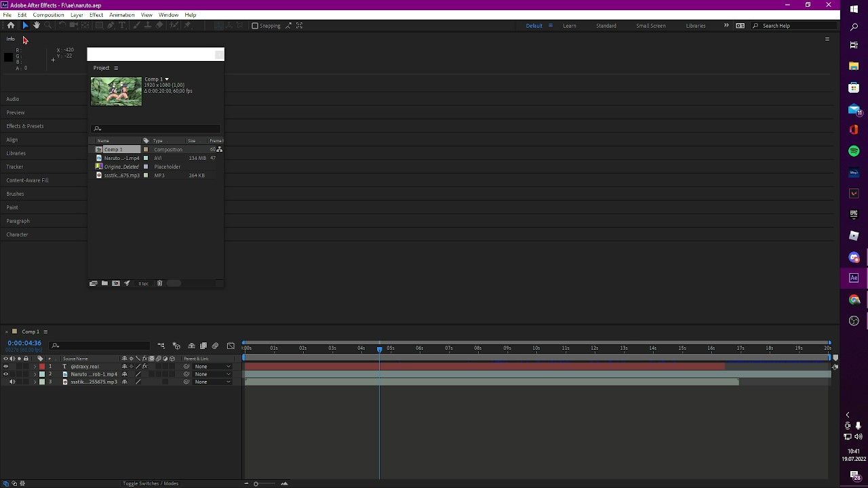Click the pick whip for the @draxy.real layer
Image resolution: width=868 pixels, height=488 pixels.
click(186, 367)
